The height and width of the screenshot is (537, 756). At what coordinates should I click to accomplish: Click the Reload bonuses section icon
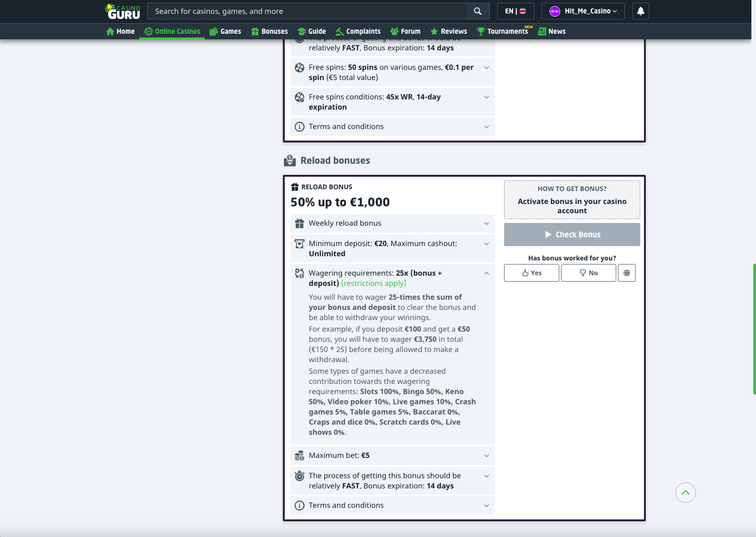click(x=290, y=161)
